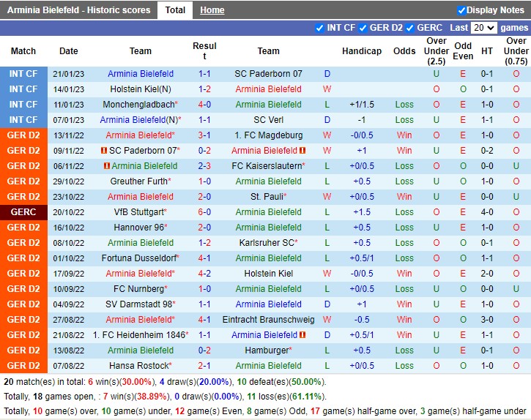This screenshot has height=420, width=531.
Task: Click the 2-3 result against FC Kaiserslautern
Action: point(204,166)
